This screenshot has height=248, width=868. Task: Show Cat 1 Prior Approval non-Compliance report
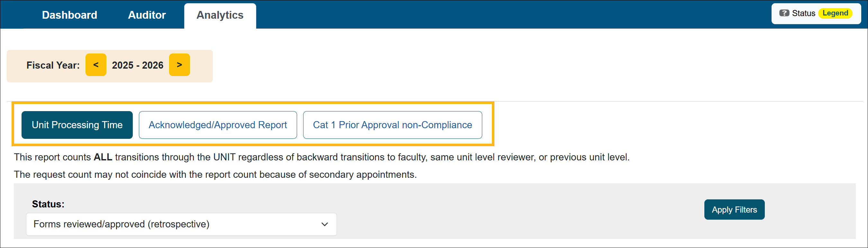(x=392, y=125)
